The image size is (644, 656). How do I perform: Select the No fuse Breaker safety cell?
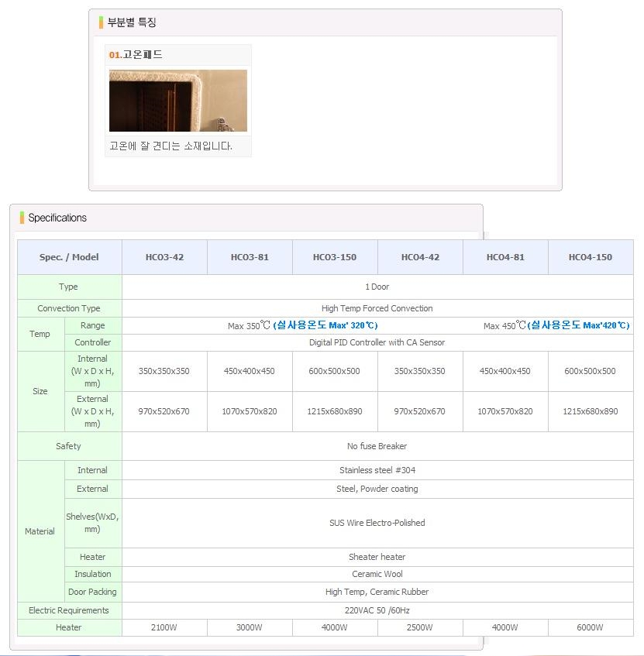coord(377,446)
